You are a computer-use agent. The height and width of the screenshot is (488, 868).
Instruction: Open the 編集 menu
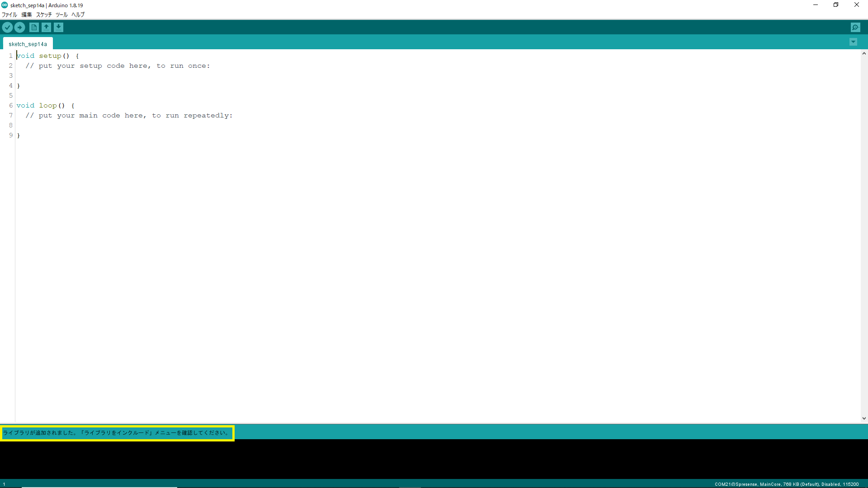pos(27,14)
